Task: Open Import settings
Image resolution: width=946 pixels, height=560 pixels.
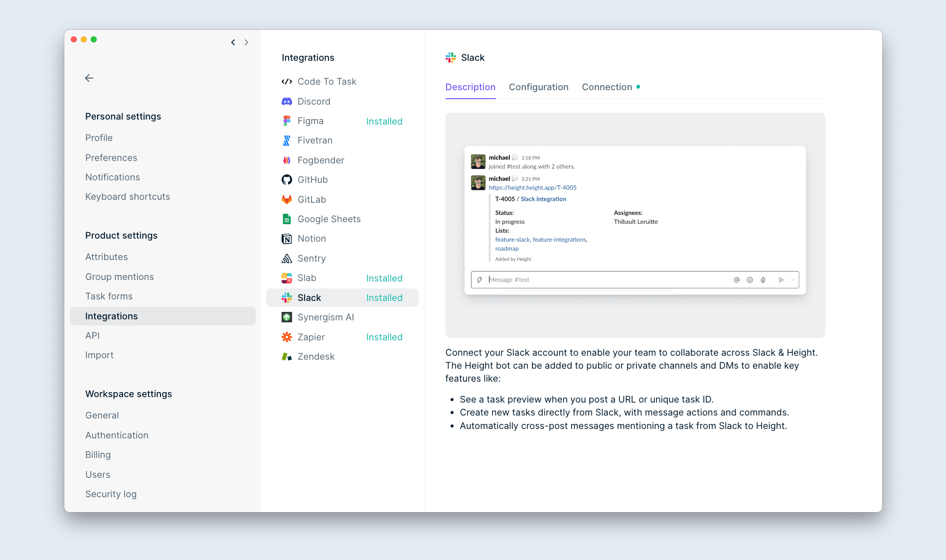Action: (x=99, y=355)
